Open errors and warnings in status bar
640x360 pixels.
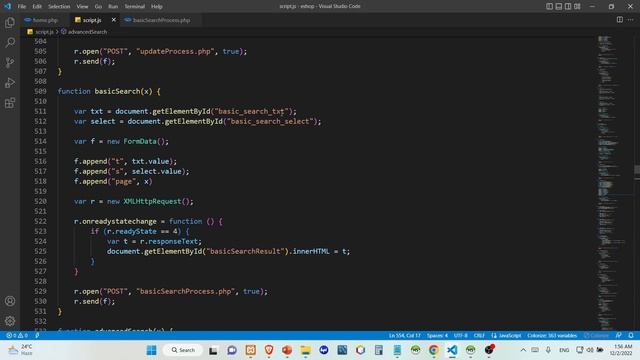(x=17, y=336)
